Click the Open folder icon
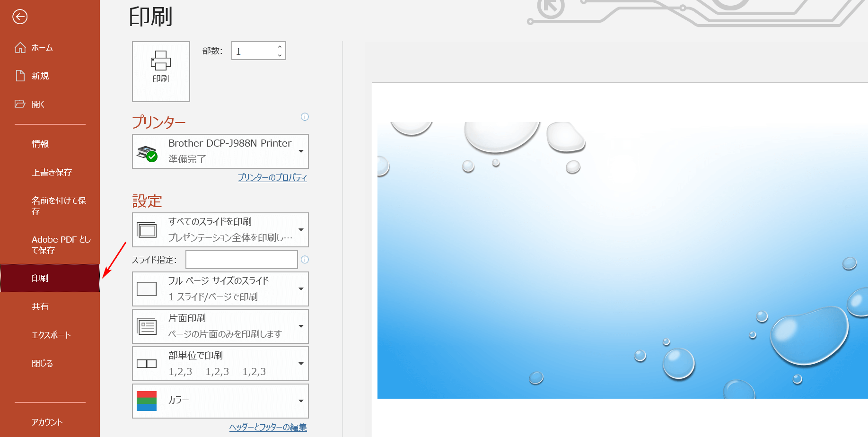Screen dimensions: 868x437 [x=20, y=104]
